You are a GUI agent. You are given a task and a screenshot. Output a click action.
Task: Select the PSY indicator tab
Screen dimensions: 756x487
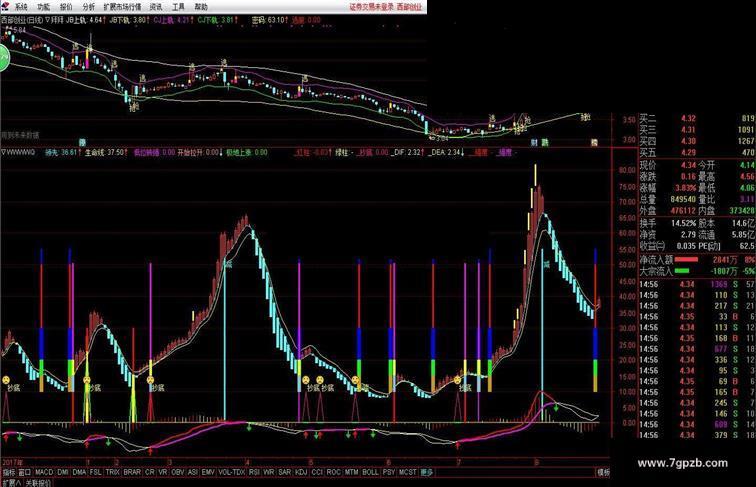[389, 472]
